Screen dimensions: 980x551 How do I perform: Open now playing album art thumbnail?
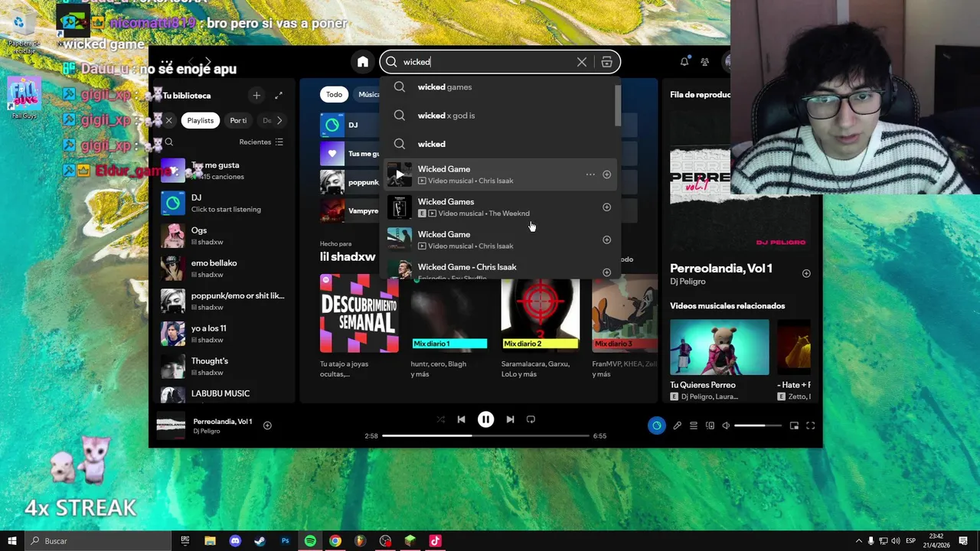pyautogui.click(x=171, y=425)
